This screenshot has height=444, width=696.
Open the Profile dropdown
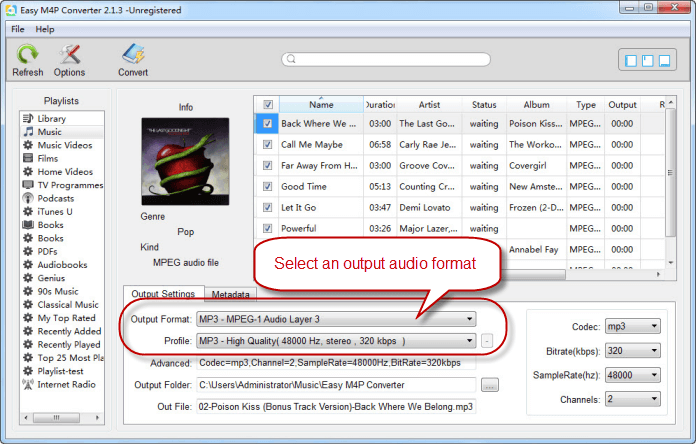[336, 341]
